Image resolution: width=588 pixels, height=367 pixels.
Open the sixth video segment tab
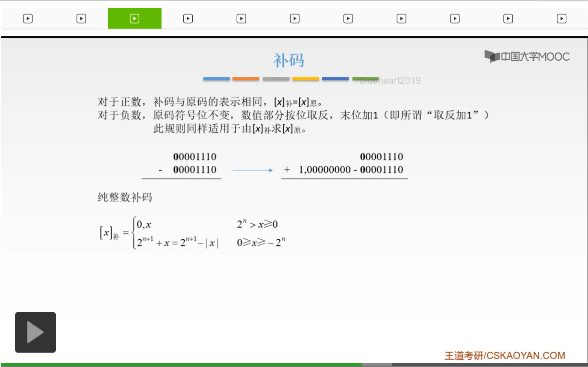[295, 19]
